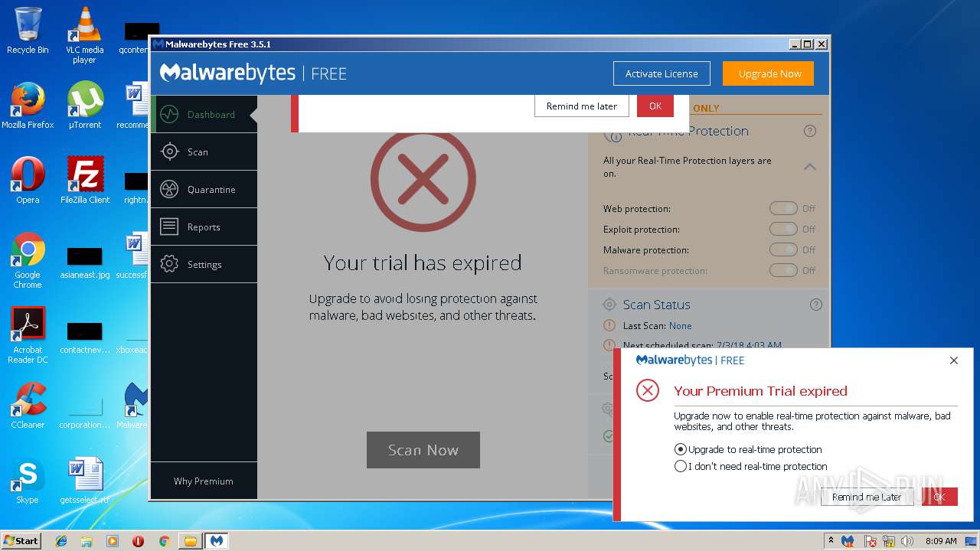Open the Recycle Bin desktop icon

[28, 31]
